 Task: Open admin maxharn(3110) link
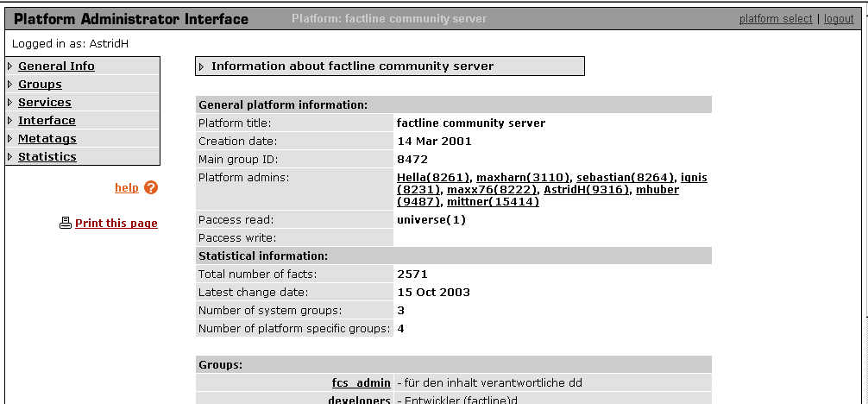click(x=524, y=178)
